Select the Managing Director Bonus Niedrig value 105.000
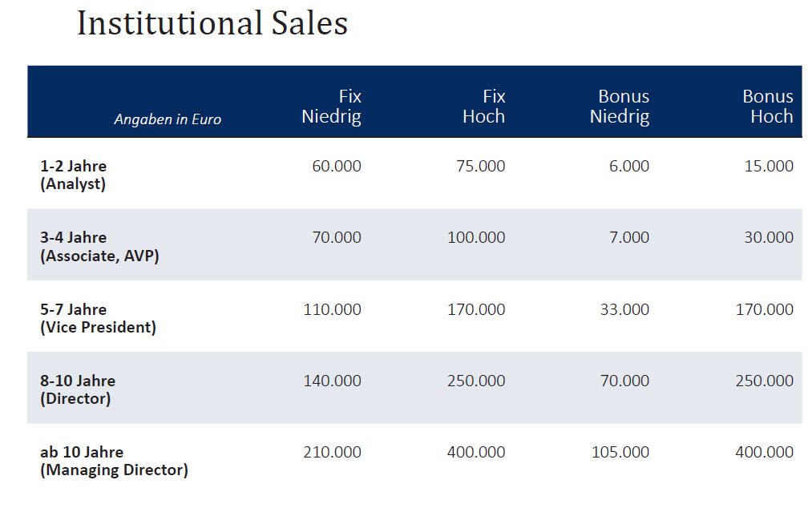The height and width of the screenshot is (516, 812). [x=620, y=452]
